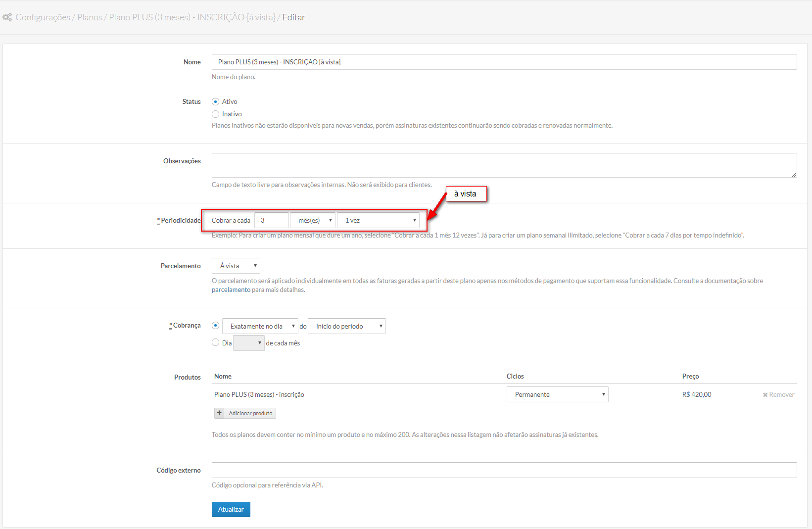Expand the Parcelamento 'À vista' dropdown
The width and height of the screenshot is (812, 529).
point(236,266)
